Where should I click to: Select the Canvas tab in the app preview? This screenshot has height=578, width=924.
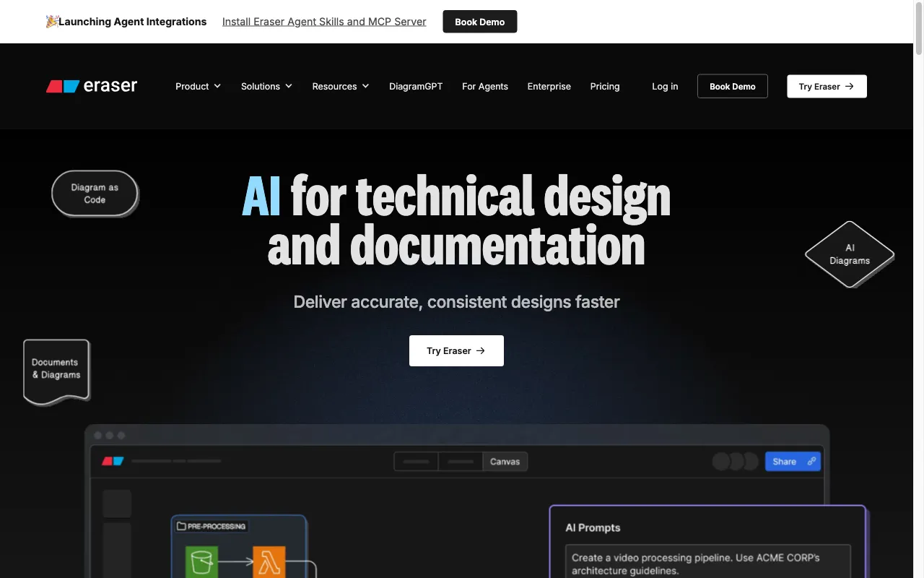click(505, 462)
